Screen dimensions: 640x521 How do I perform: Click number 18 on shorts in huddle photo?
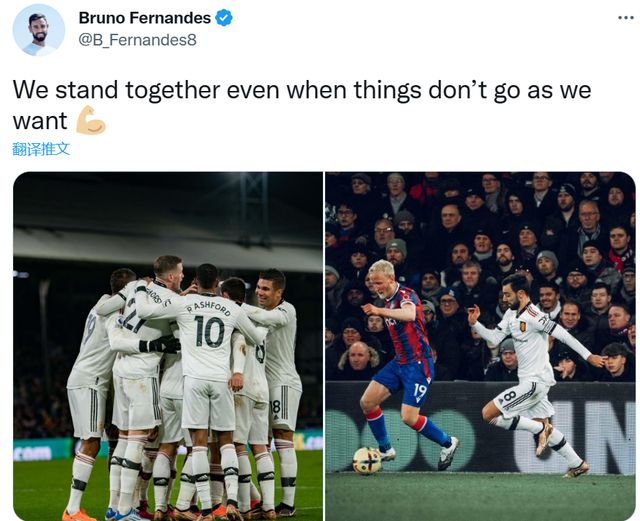click(276, 407)
